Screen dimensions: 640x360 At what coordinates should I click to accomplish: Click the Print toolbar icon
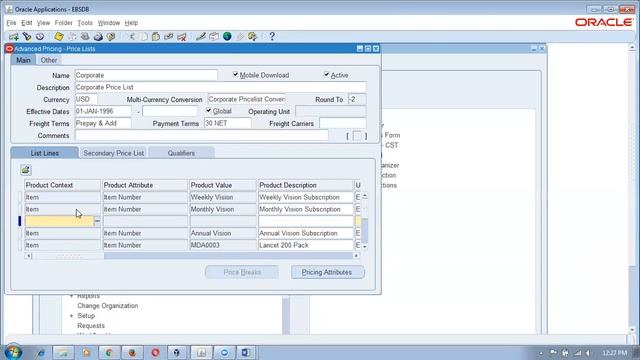(x=98, y=37)
